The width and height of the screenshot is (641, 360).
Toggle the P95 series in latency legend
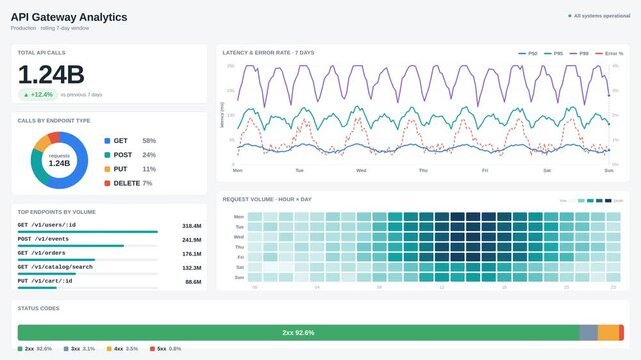554,54
